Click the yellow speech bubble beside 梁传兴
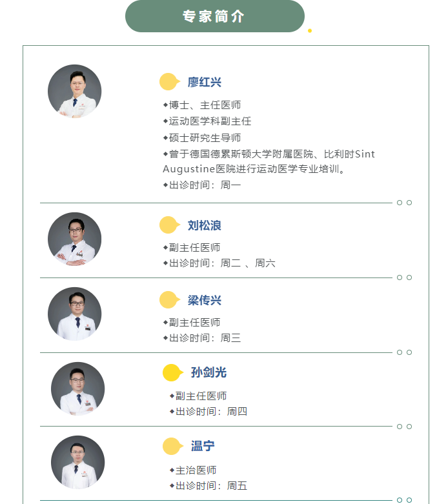 tap(169, 300)
